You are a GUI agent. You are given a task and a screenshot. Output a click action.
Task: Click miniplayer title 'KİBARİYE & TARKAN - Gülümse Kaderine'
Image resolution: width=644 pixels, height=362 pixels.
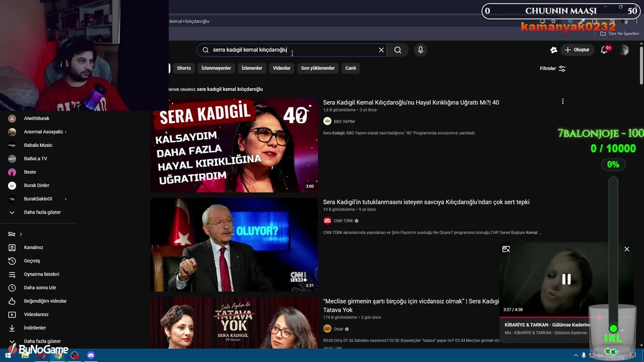[x=547, y=325]
